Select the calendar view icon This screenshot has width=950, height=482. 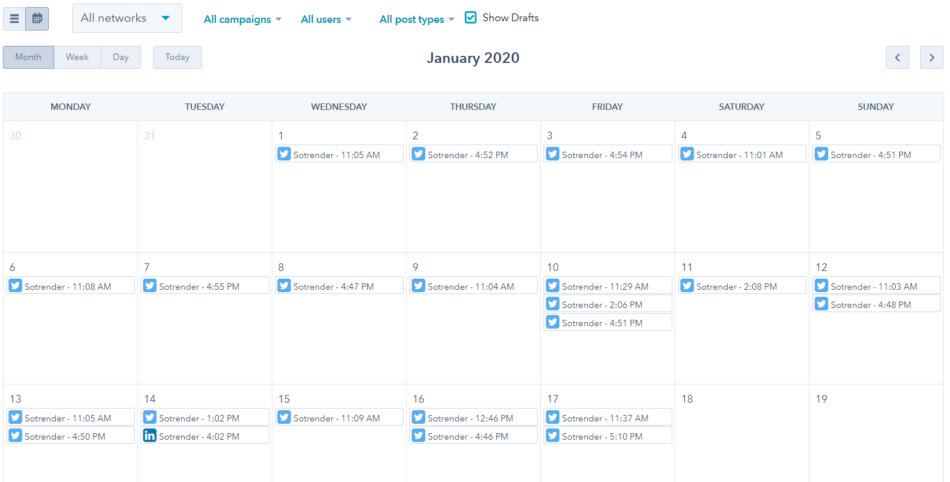pos(37,18)
